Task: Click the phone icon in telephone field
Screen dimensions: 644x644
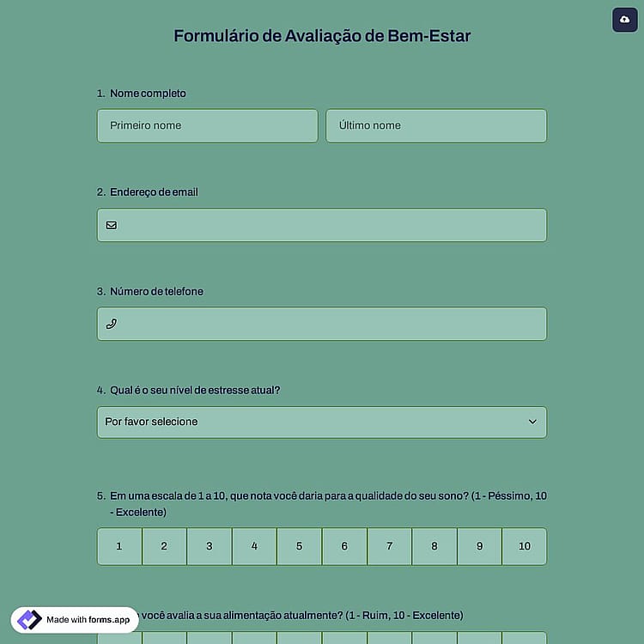Action: (112, 324)
